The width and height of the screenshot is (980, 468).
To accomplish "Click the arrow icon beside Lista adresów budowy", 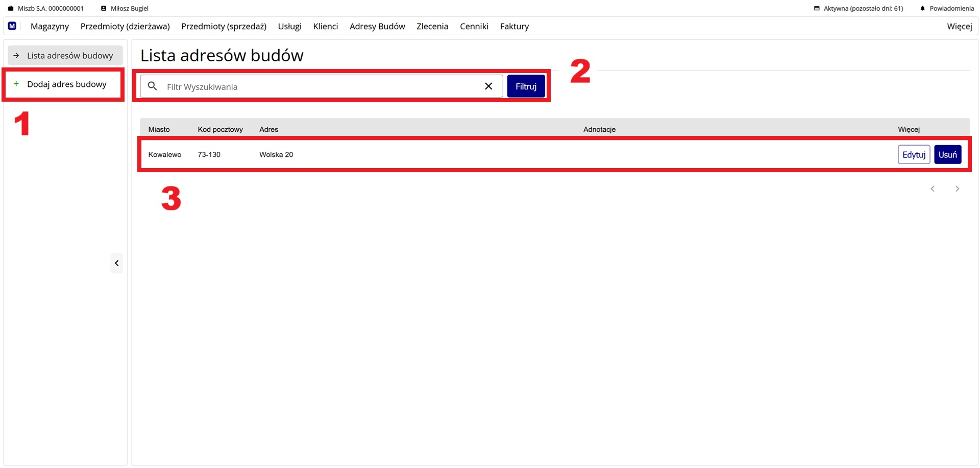I will [16, 55].
